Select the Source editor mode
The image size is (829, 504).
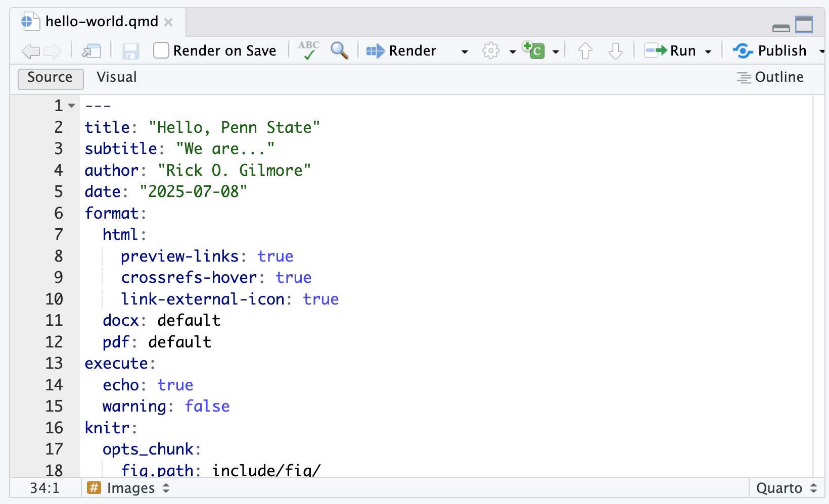(50, 78)
